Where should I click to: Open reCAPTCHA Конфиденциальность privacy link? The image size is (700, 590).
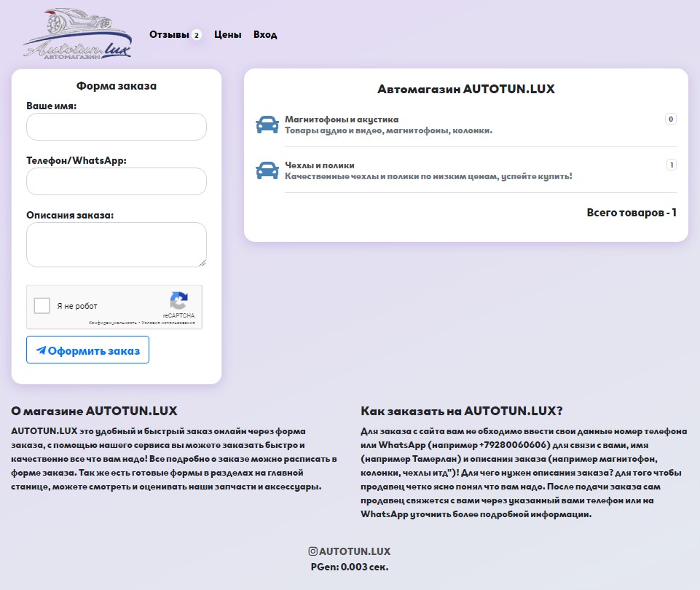[x=113, y=322]
